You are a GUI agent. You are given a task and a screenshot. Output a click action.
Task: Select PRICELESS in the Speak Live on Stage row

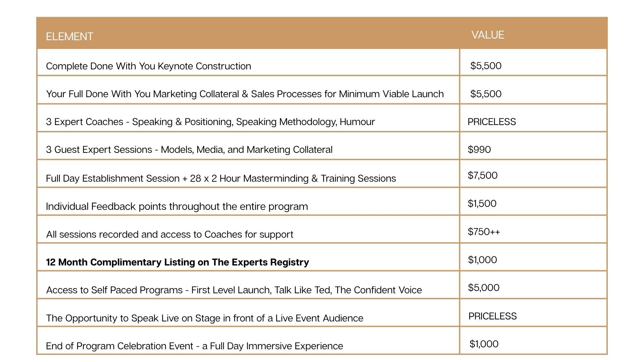pyautogui.click(x=492, y=316)
